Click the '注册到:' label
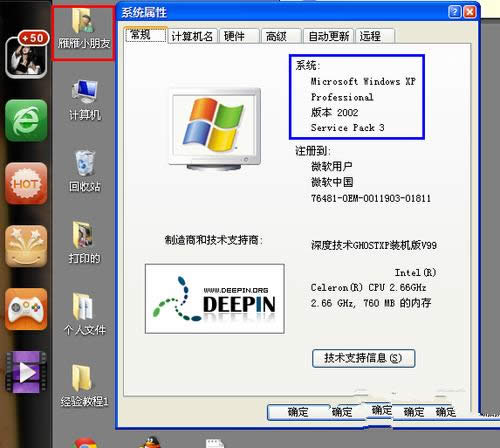 click(x=313, y=151)
